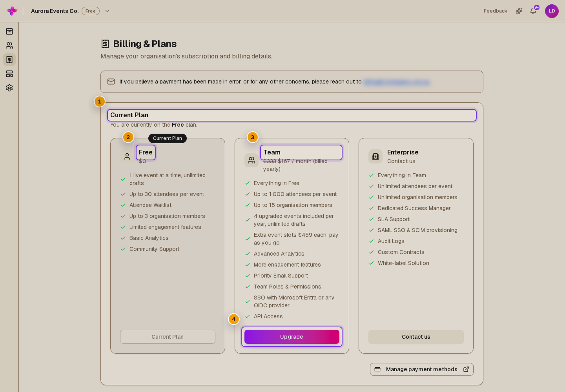Open the settings gear in the sidebar
Viewport: 565px width, 392px height.
tap(9, 88)
